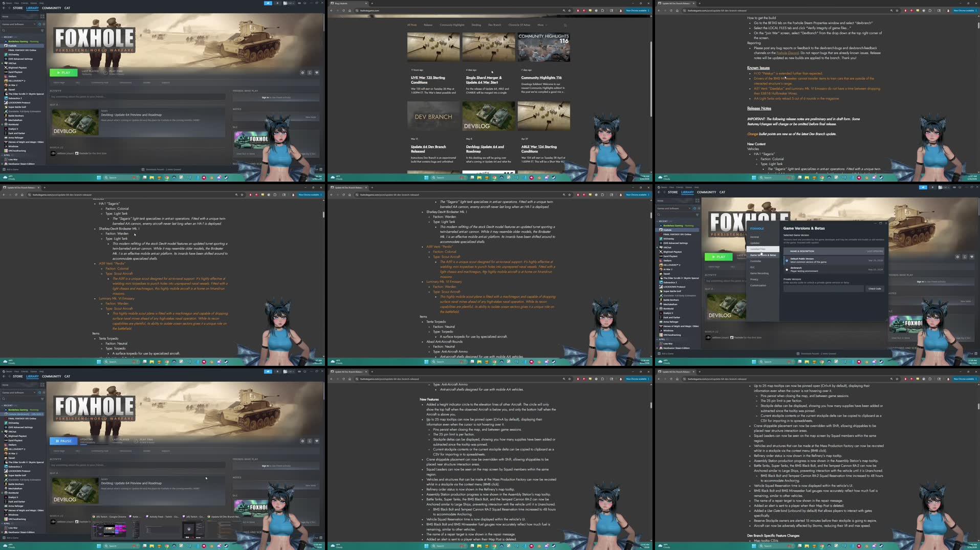Viewport: 980px width, 550px height.
Task: Open LIVE War 135 Starting Conditions post
Action: tap(428, 80)
